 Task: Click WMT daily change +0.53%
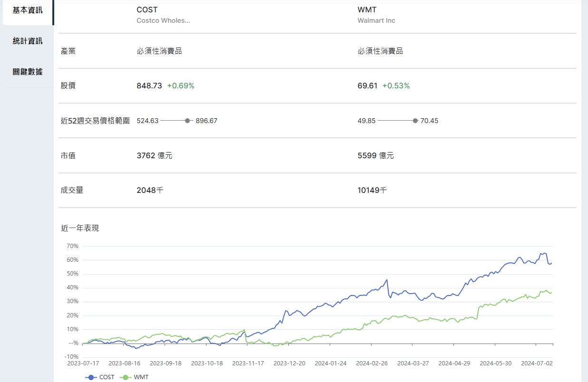396,86
